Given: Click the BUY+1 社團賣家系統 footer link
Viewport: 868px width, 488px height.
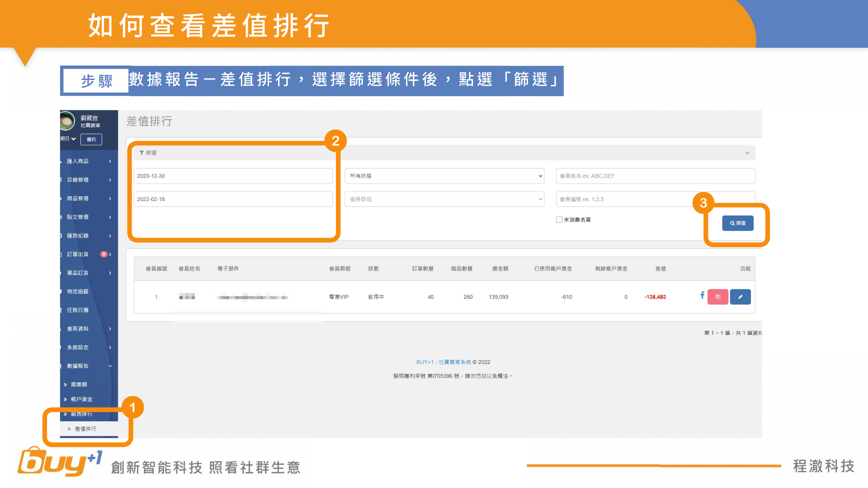Looking at the screenshot, I should pyautogui.click(x=443, y=362).
